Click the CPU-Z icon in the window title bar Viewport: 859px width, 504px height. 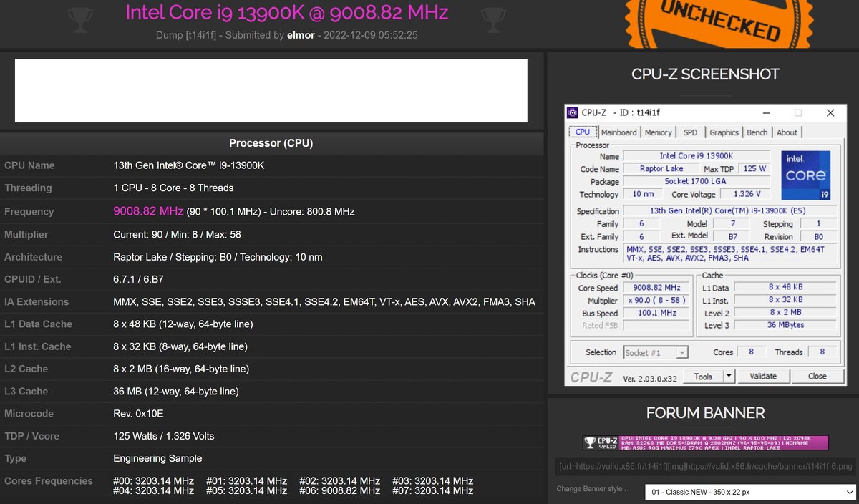[572, 112]
